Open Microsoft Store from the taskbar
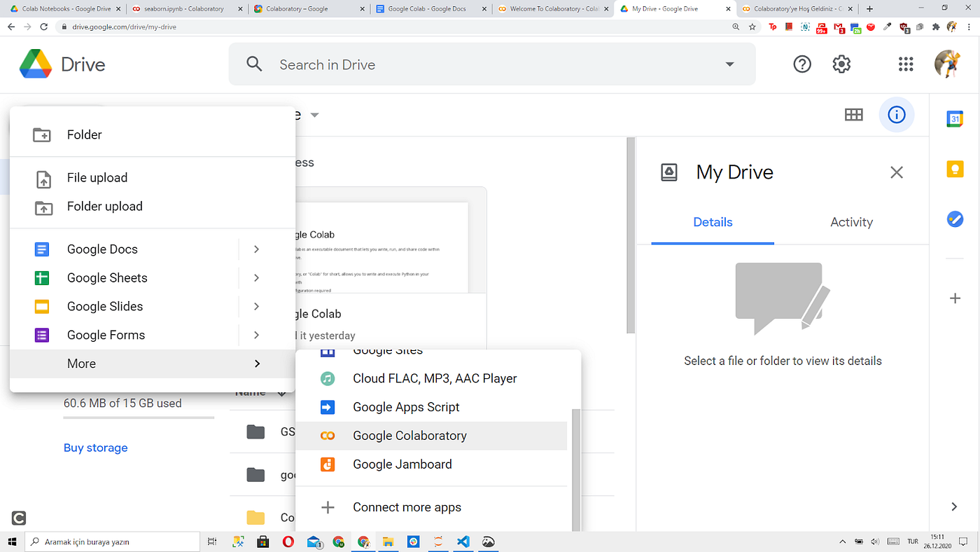Viewport: 980px width, 552px height. pos(263,541)
